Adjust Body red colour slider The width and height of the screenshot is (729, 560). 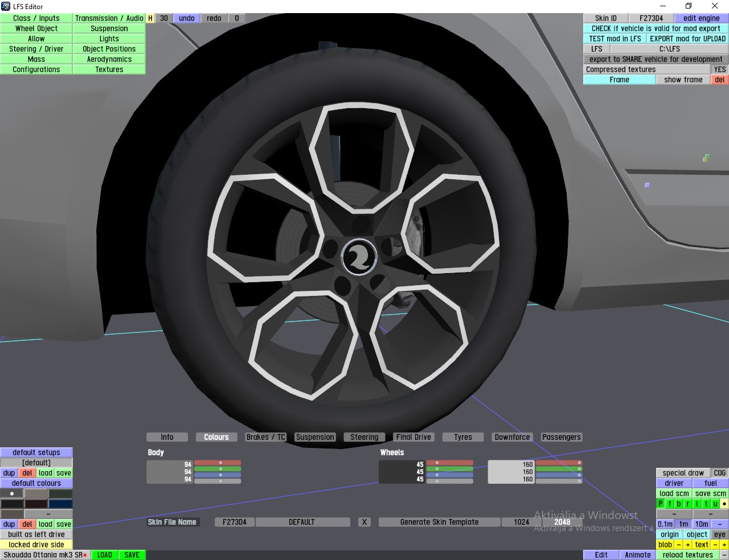[x=218, y=463]
